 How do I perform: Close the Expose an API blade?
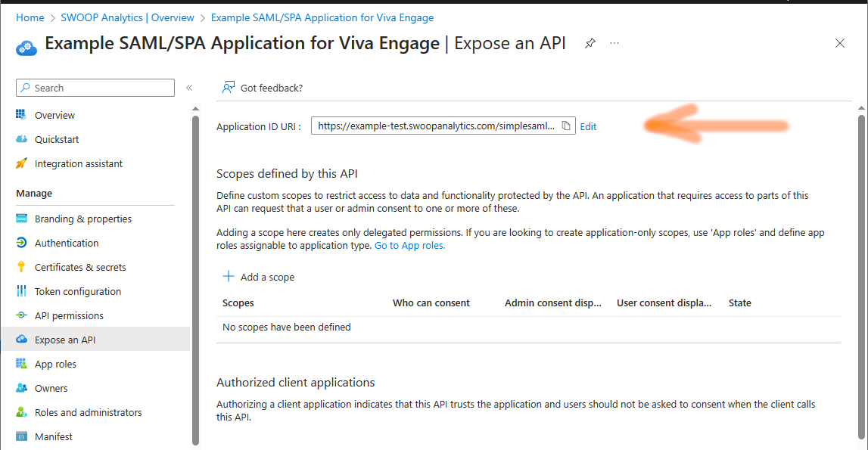[x=840, y=43]
